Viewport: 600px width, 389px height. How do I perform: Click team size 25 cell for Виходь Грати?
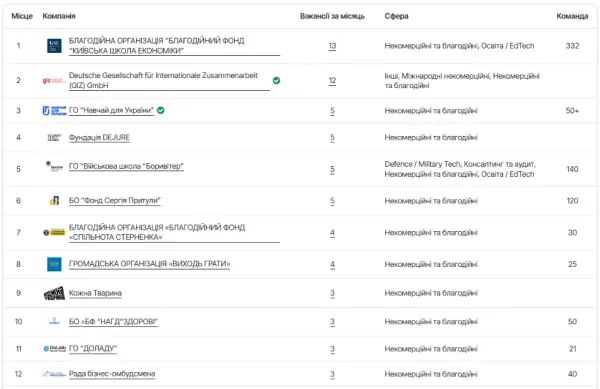(572, 264)
